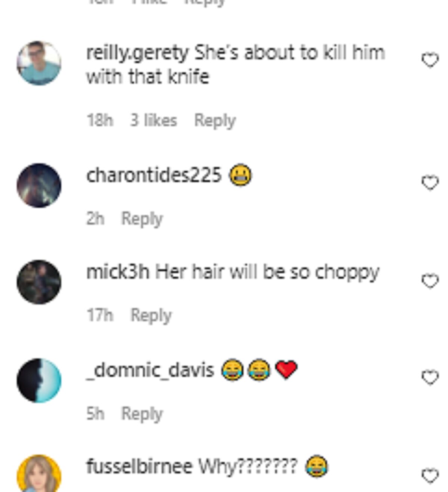Viewport: 448px width, 492px height.
Task: View fusselbirnee's avatar
Action: point(39,474)
